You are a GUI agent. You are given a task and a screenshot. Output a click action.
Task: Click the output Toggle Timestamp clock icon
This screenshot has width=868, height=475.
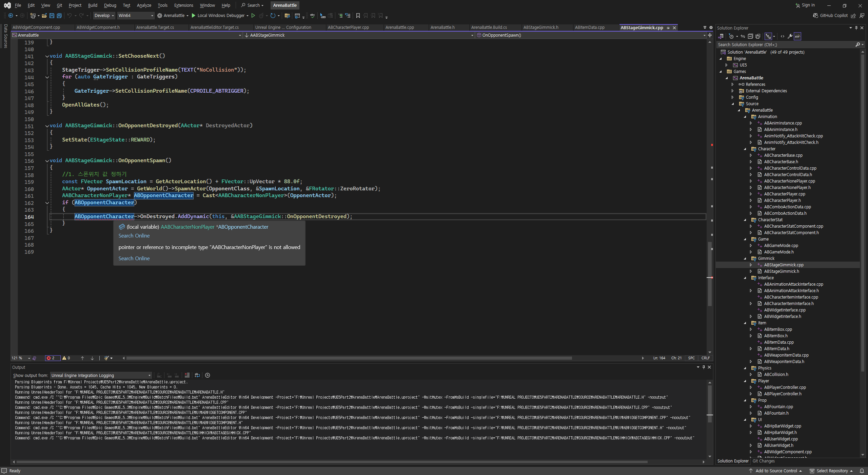208,375
